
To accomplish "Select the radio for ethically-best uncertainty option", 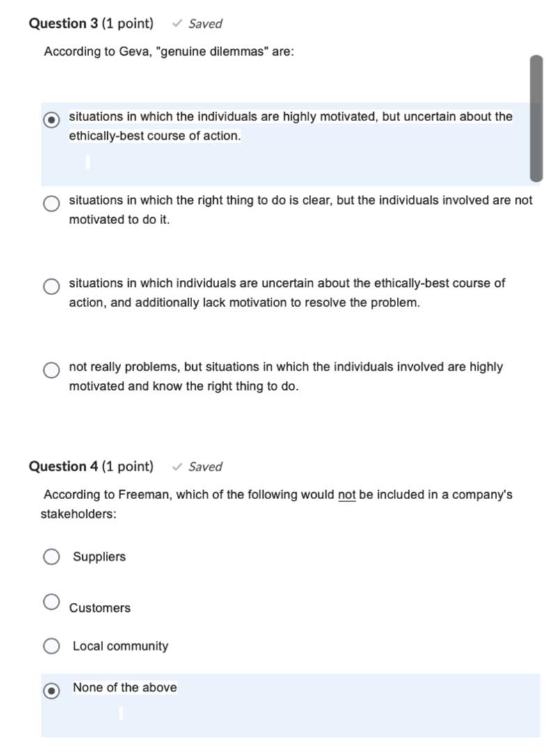I will [x=51, y=118].
